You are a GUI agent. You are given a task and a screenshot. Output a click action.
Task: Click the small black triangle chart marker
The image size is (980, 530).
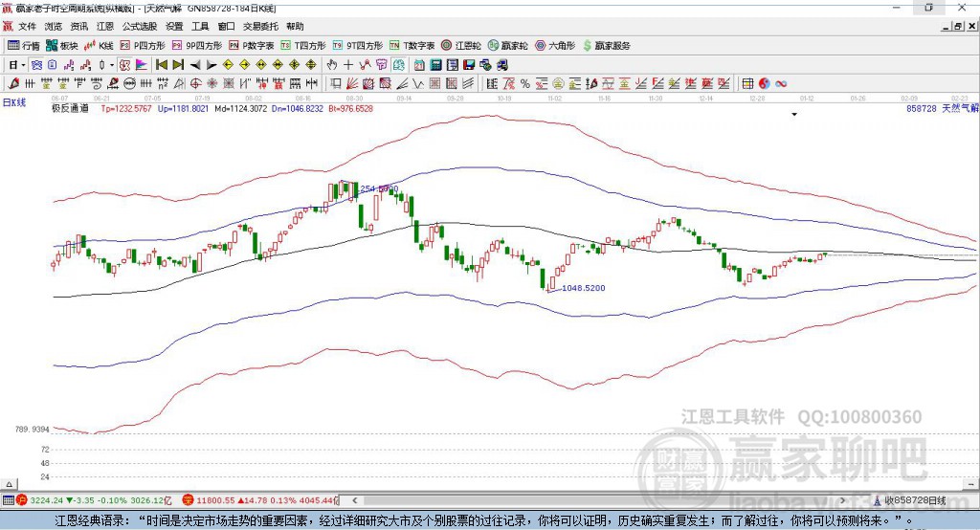[x=794, y=115]
